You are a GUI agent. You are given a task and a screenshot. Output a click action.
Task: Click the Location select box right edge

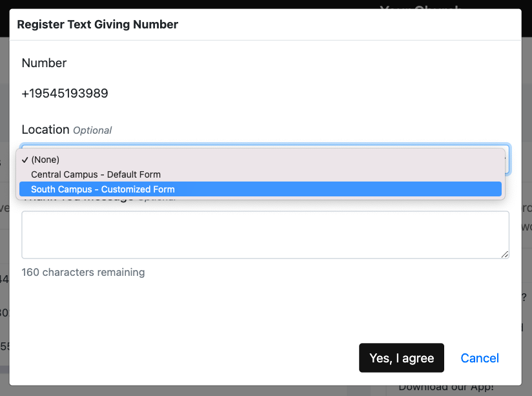click(x=507, y=159)
